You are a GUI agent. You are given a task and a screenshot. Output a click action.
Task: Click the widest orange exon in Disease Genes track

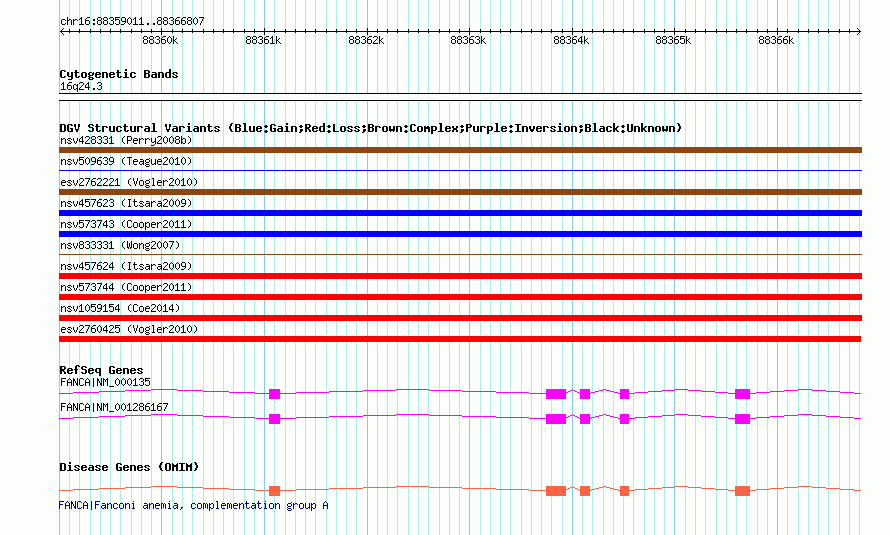click(x=556, y=491)
